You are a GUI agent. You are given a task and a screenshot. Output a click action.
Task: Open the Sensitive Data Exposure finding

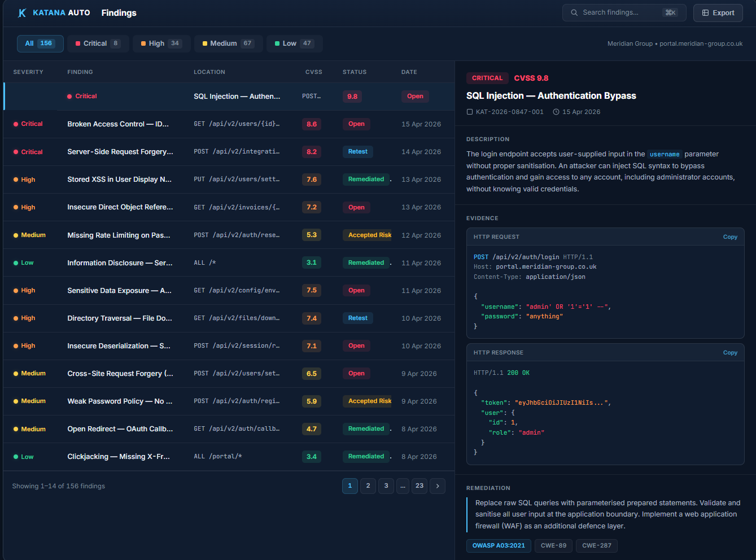point(229,290)
